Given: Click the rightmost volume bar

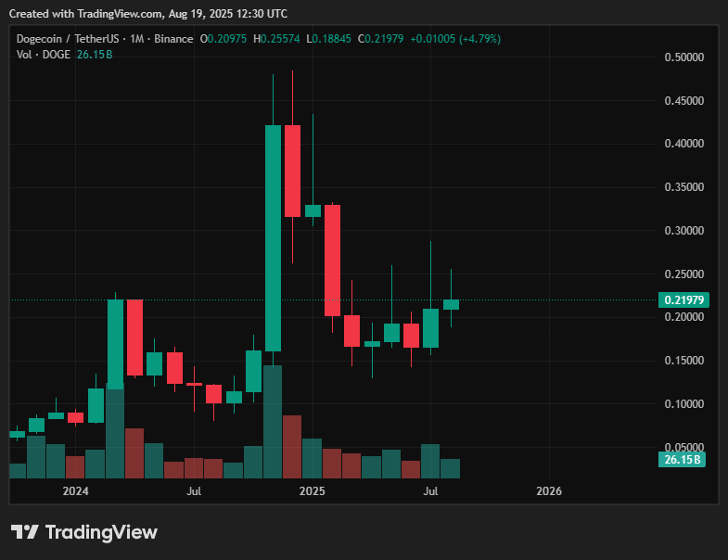Looking at the screenshot, I should click(x=451, y=468).
